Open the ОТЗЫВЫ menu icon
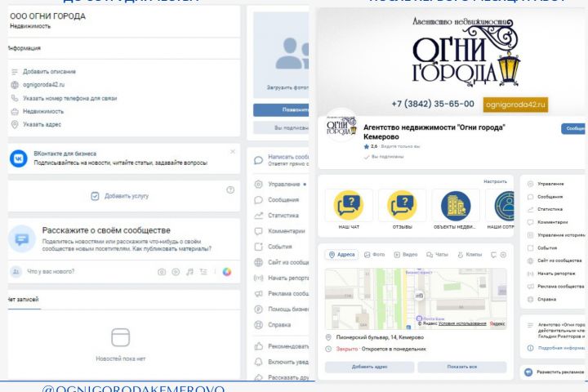 coord(402,205)
